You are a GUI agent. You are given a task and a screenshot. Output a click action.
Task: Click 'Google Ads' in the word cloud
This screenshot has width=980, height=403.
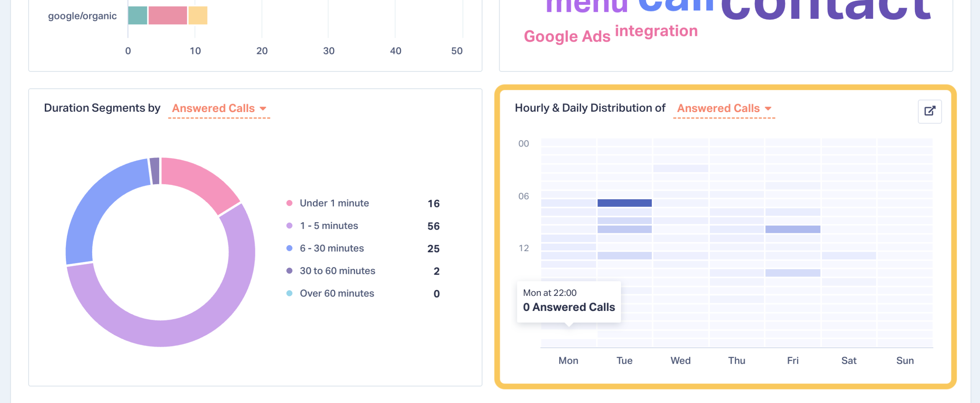click(x=567, y=37)
